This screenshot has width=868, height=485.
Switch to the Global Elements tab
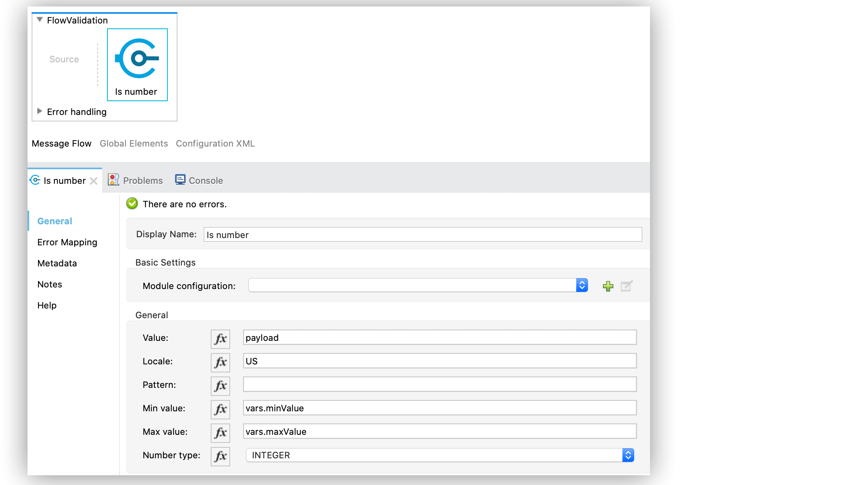[134, 144]
